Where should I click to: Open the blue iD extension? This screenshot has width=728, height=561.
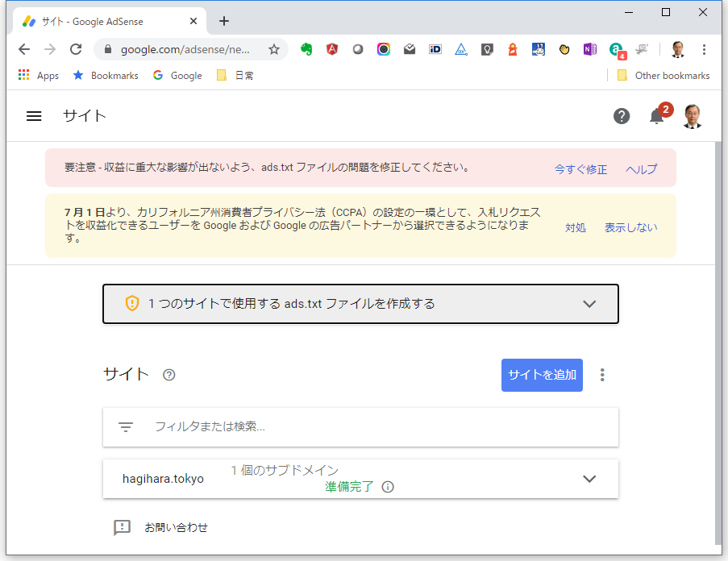click(435, 49)
